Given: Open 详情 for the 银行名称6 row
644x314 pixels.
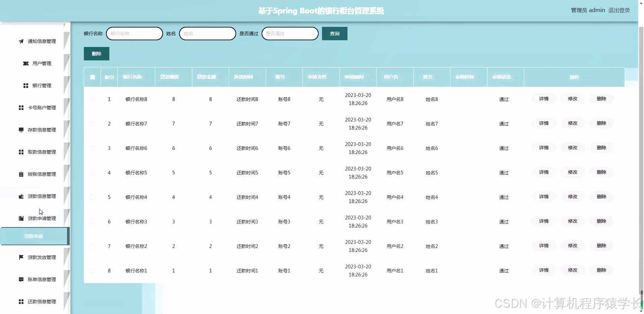Looking at the screenshot, I should click(544, 148).
